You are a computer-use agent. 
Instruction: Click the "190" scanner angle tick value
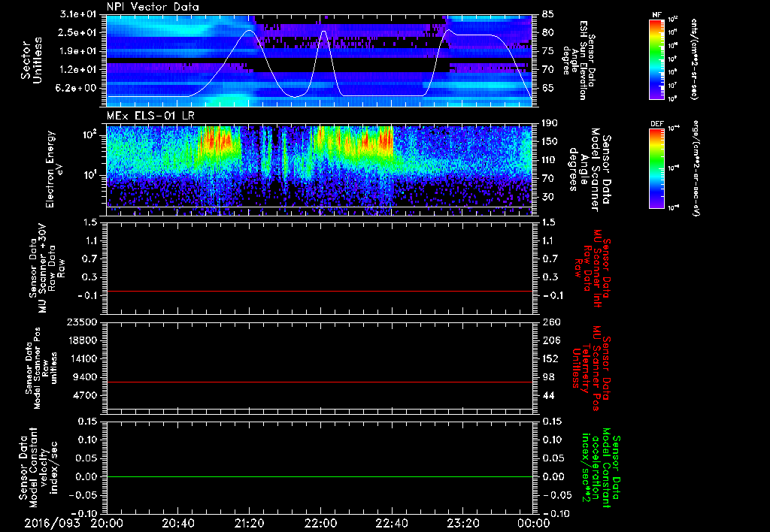point(550,123)
